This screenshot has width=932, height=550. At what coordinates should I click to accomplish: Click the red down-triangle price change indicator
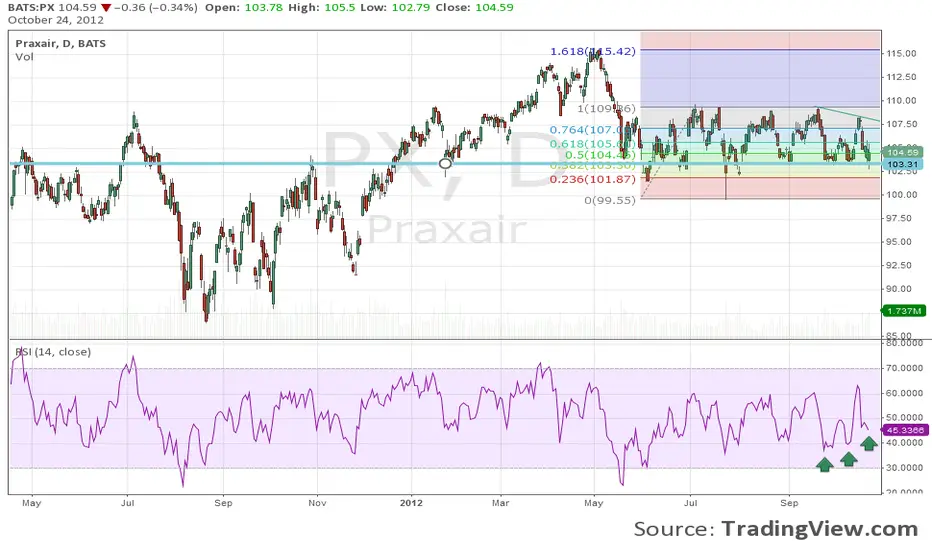point(105,8)
